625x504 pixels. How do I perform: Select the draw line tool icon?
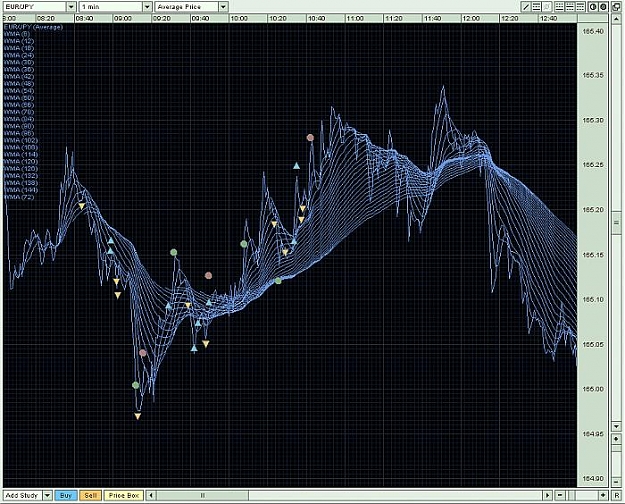click(x=526, y=7)
